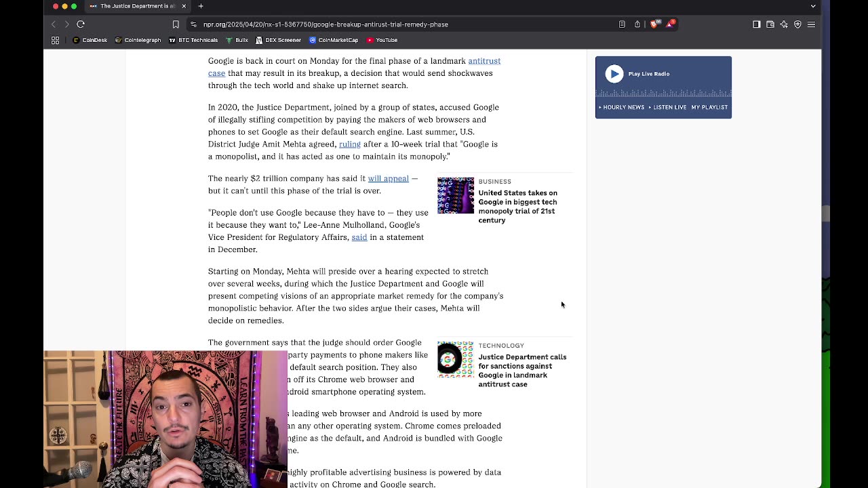Share this page via share icon
This screenshot has height=488, width=868.
point(637,24)
